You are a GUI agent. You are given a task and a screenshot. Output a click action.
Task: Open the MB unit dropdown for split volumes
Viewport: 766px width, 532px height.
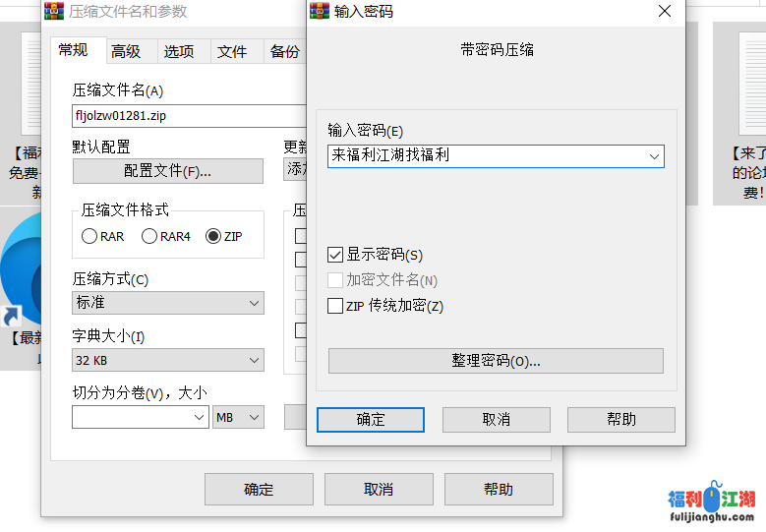coord(239,418)
